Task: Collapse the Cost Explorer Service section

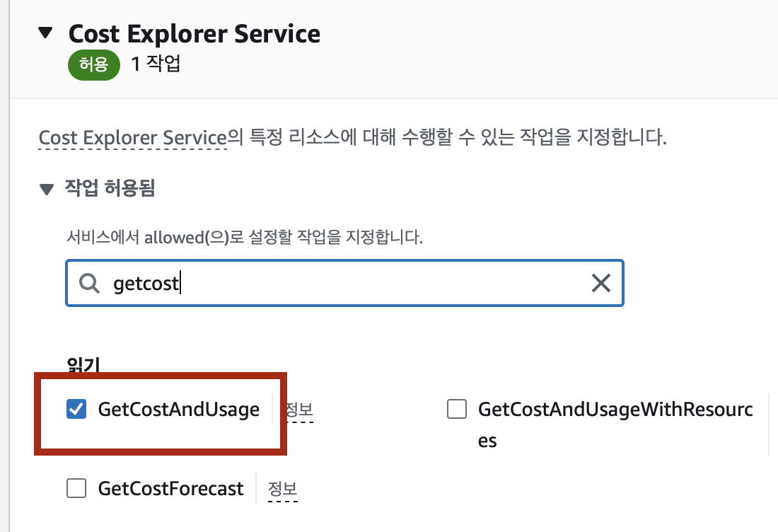Action: [45, 33]
